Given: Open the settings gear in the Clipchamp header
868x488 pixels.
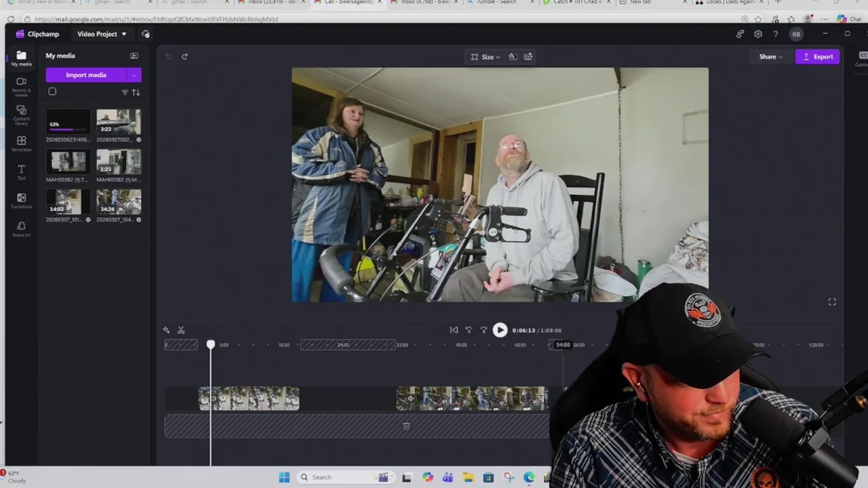Looking at the screenshot, I should [x=758, y=34].
